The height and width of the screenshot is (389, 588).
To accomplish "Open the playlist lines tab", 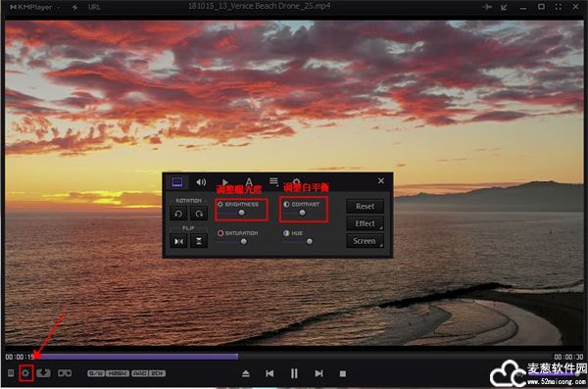I will click(x=273, y=181).
